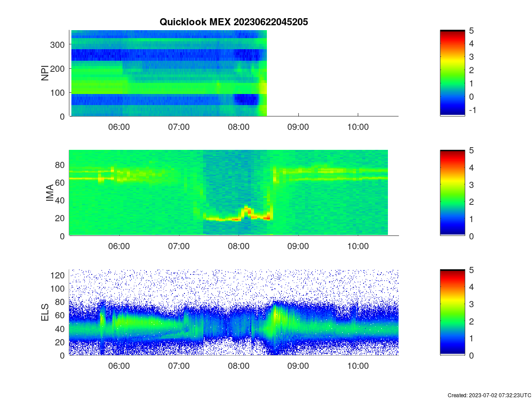Click the 07:00 tick under IMA panel

click(179, 246)
